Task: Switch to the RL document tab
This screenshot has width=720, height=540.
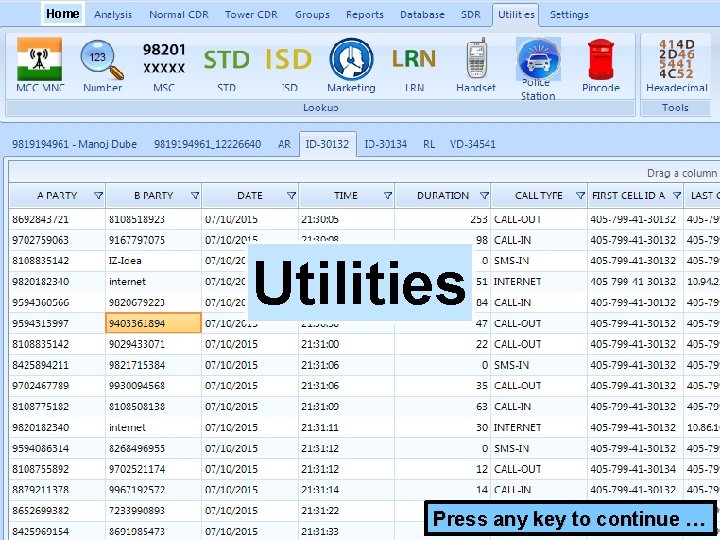Action: [x=429, y=144]
